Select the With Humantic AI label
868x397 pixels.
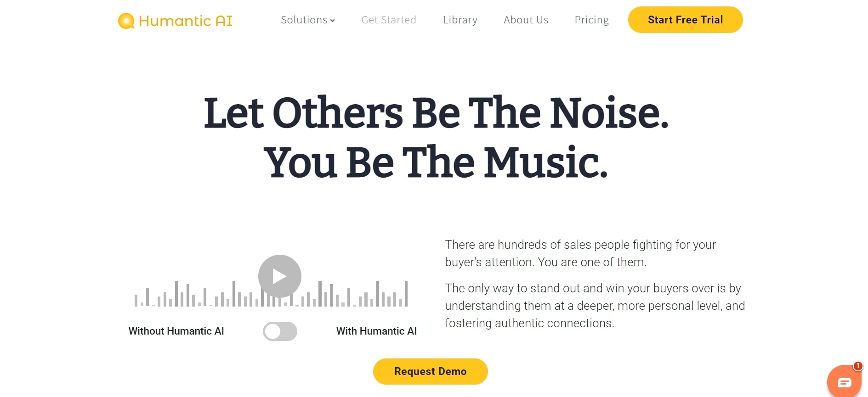376,331
